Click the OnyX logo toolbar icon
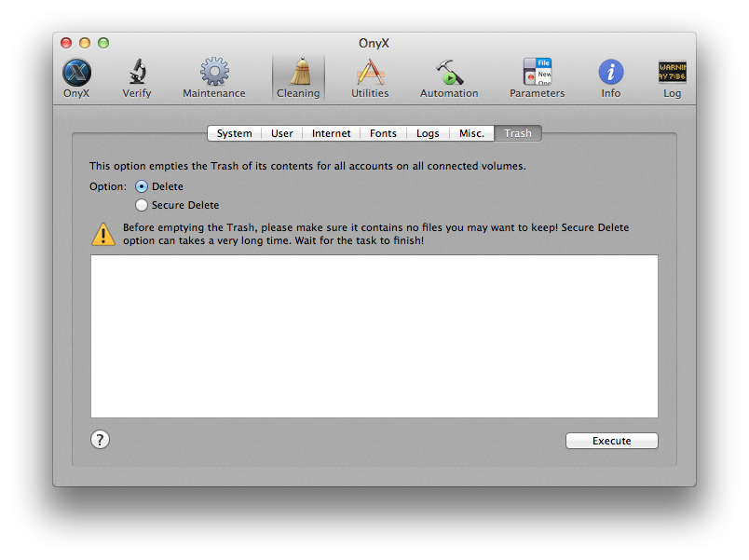 [76, 73]
